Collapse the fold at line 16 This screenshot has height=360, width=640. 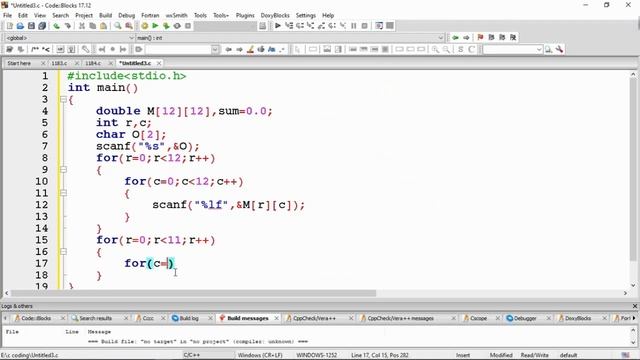click(63, 252)
